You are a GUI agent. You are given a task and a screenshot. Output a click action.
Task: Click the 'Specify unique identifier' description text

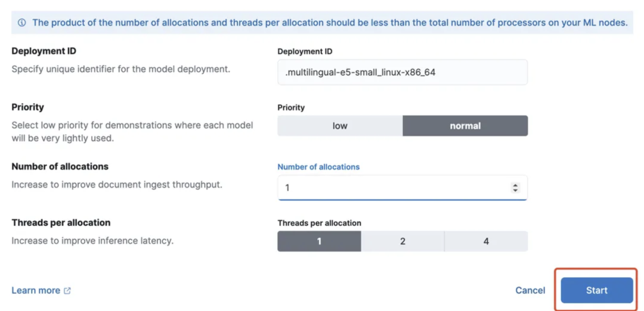click(x=120, y=69)
